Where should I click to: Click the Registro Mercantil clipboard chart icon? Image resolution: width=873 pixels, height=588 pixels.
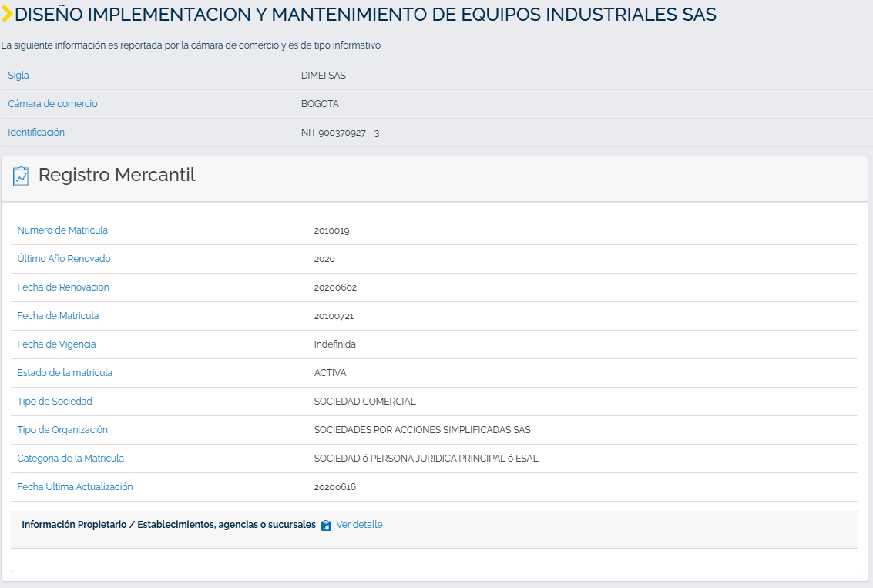click(x=21, y=176)
